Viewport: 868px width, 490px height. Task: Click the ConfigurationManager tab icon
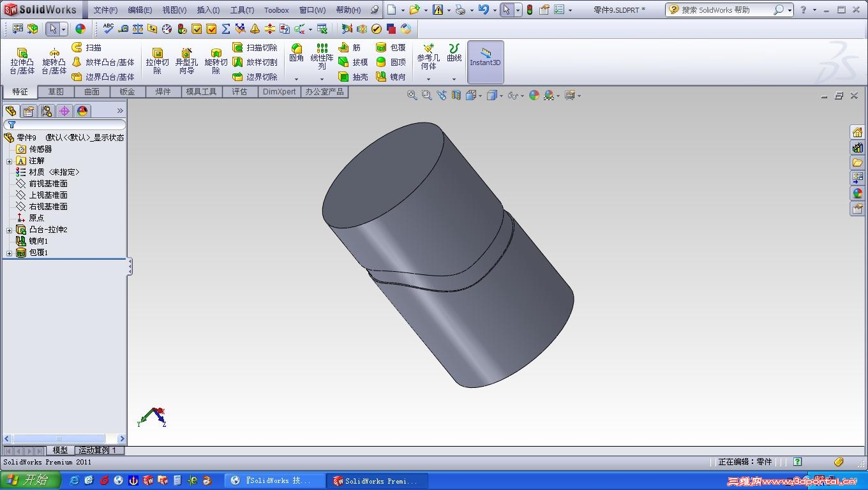47,111
